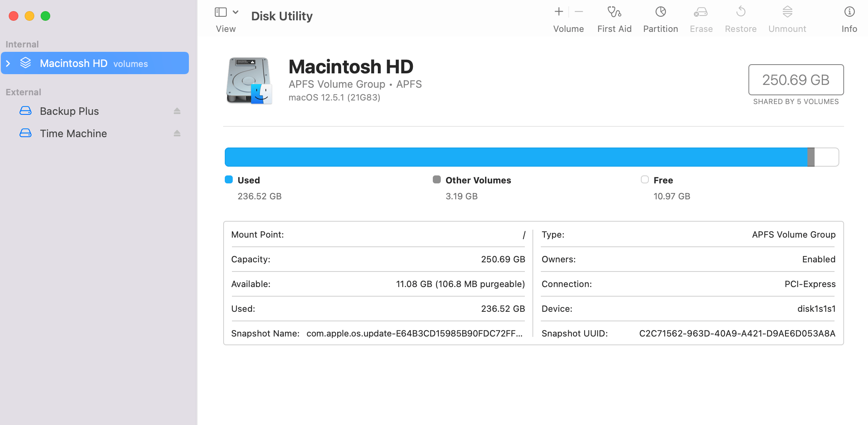
Task: Click the Macintosh HD disk image
Action: pos(249,81)
